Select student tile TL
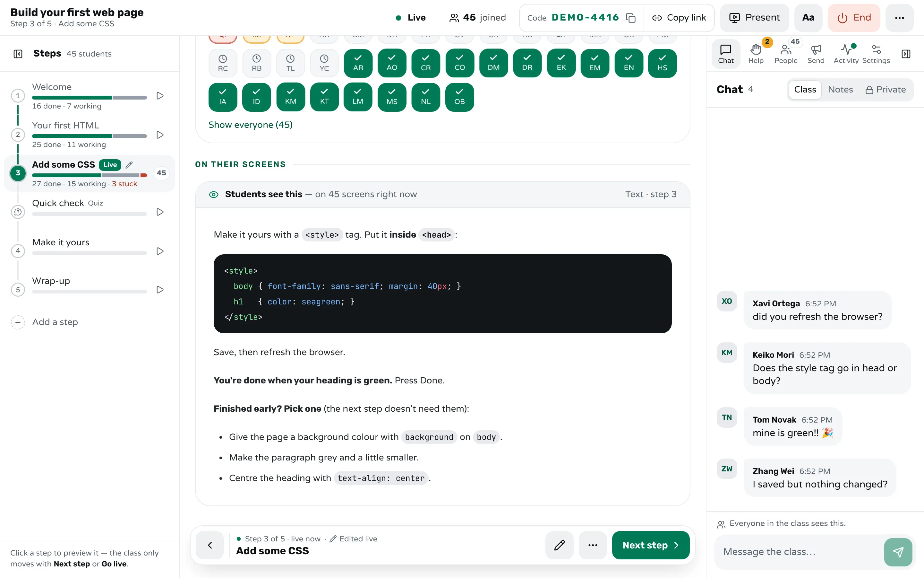This screenshot has width=924, height=578. (x=290, y=63)
